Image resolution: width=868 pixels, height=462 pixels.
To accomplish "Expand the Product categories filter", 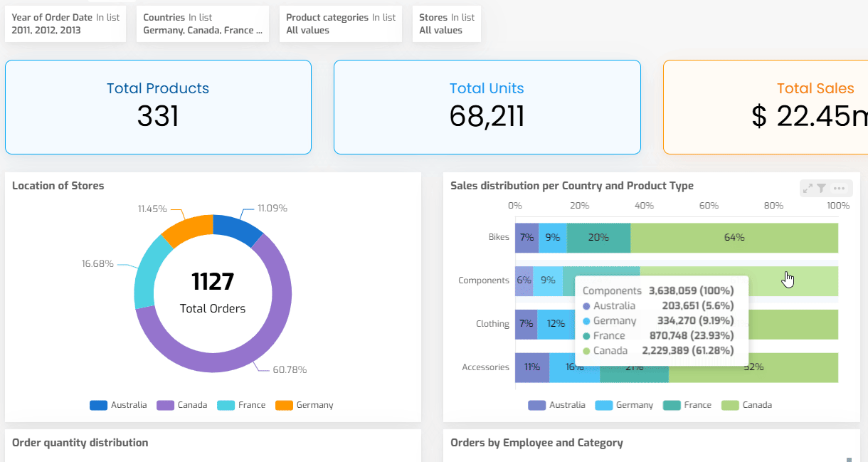I will (x=341, y=24).
